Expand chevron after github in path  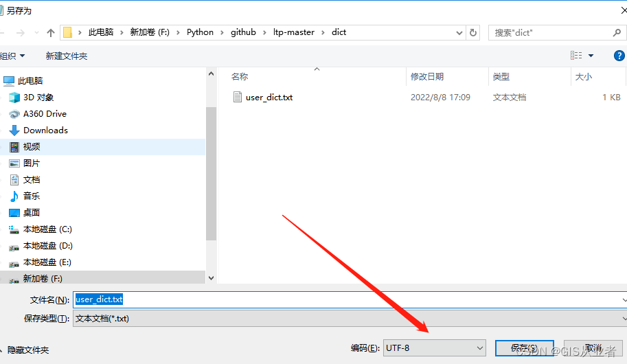coord(264,33)
